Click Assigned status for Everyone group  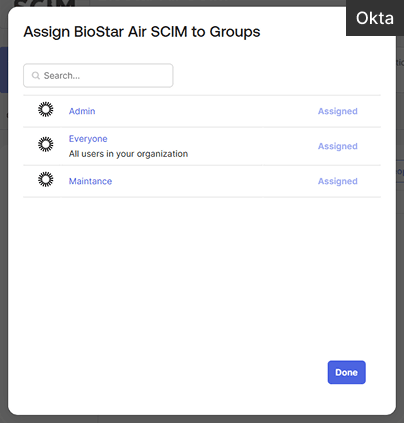338,146
